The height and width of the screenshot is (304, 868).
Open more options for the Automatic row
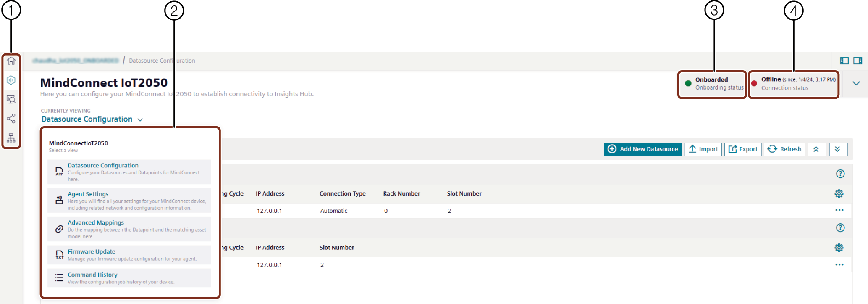[839, 210]
